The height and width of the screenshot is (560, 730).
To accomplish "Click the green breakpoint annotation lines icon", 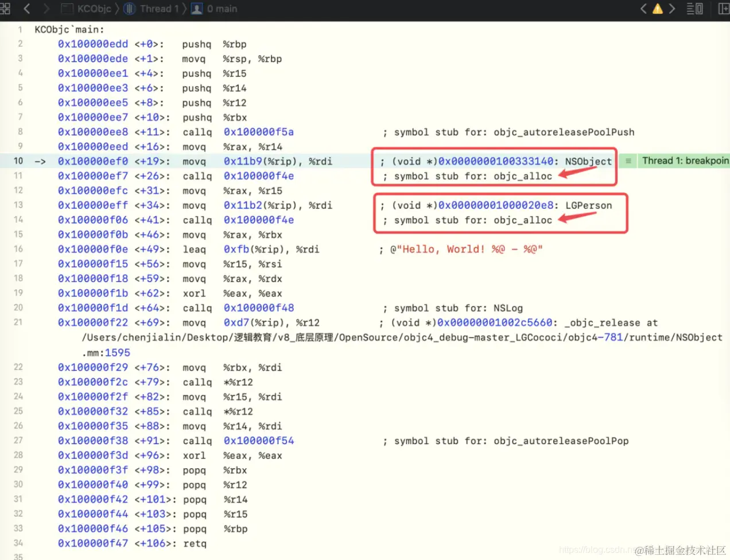I will (x=628, y=161).
